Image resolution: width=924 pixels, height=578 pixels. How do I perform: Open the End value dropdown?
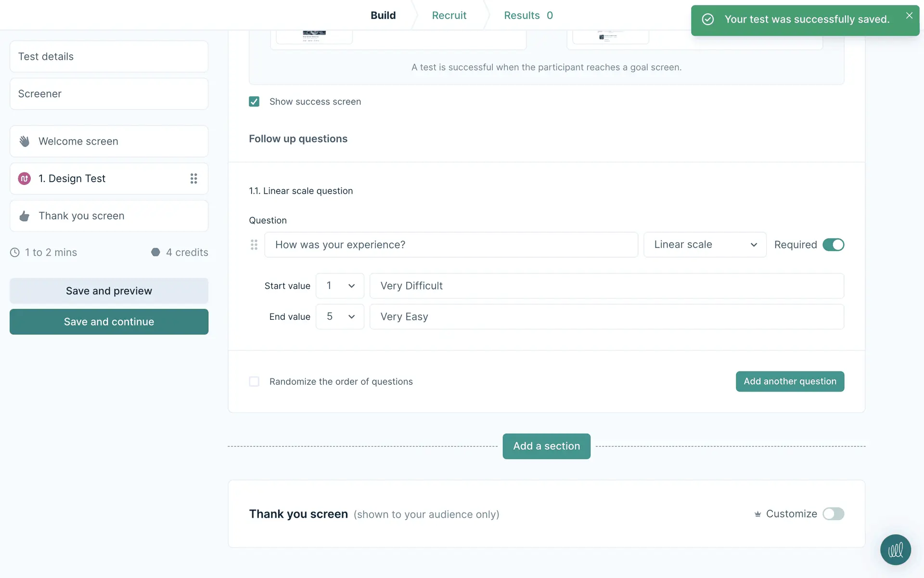pyautogui.click(x=340, y=316)
